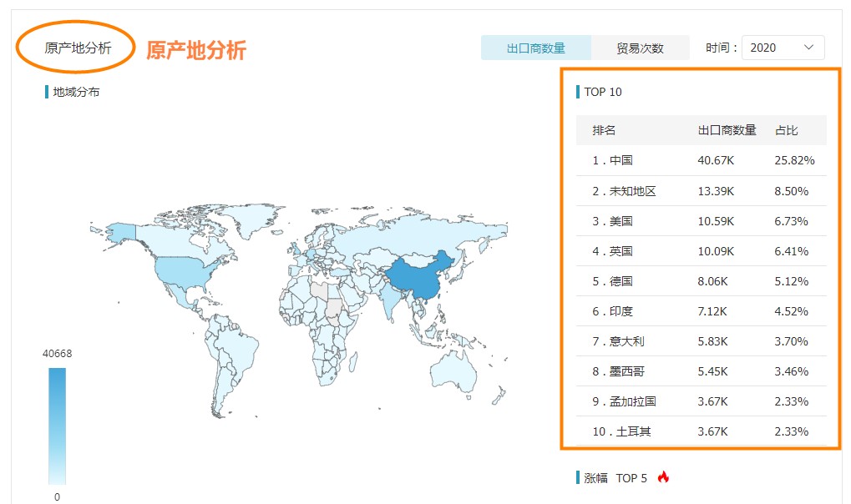The width and height of the screenshot is (851, 504).
Task: Click the 涨幅 TOP 5 heading
Action: (x=615, y=478)
